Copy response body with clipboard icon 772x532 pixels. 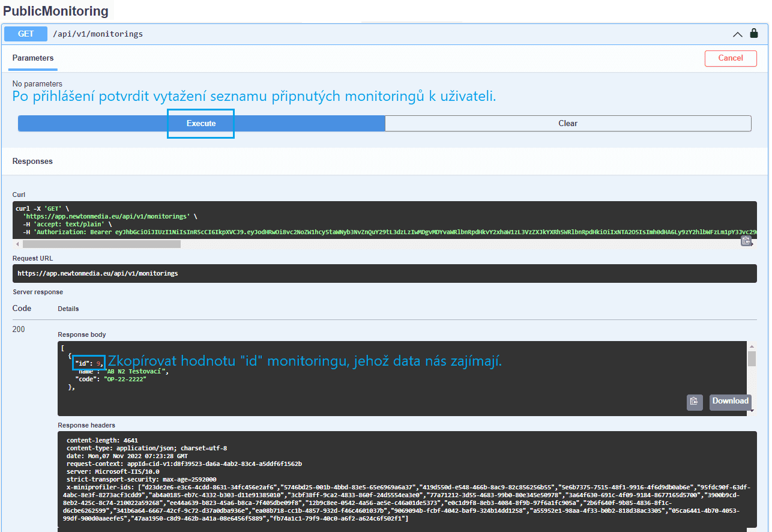[695, 402]
